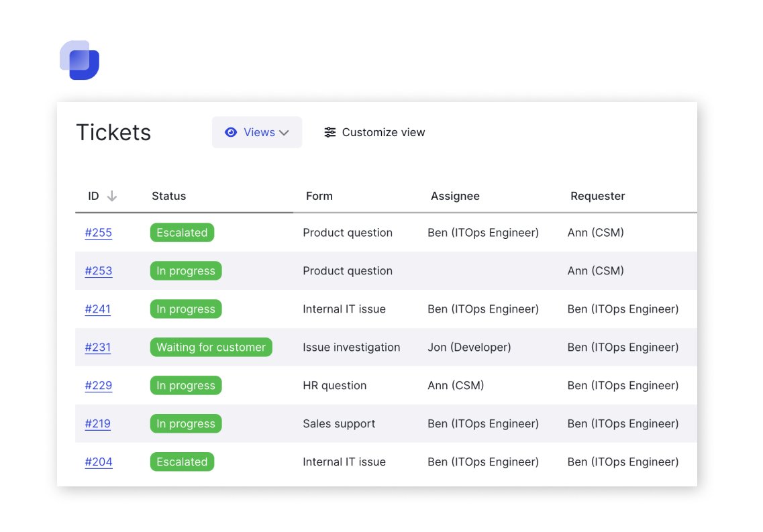Viewport: 763px width, 532px height.
Task: Select Product question form in row #253
Action: click(x=348, y=271)
